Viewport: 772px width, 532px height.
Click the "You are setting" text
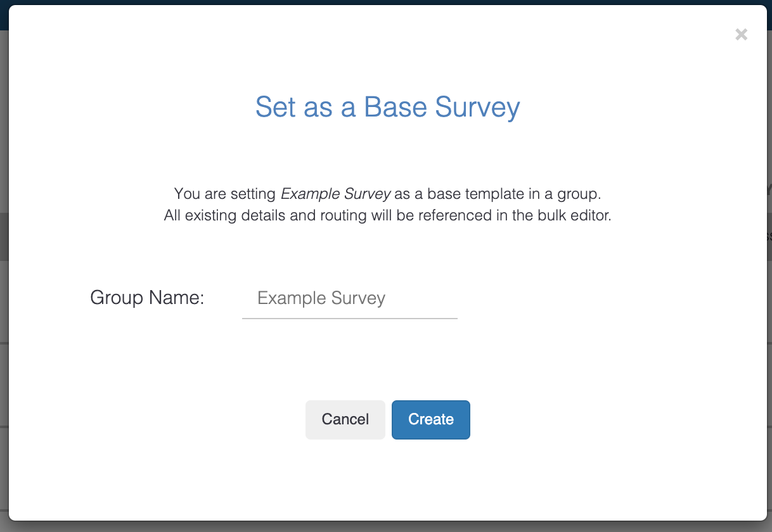(225, 193)
